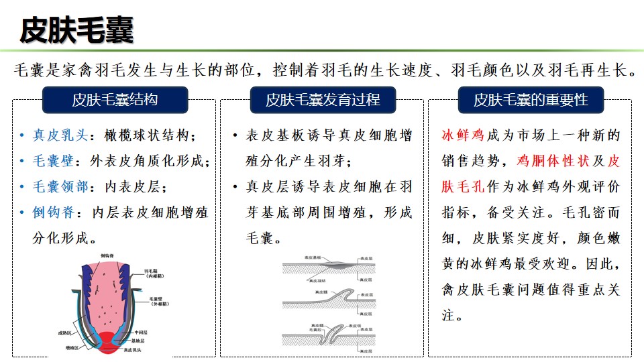Click the intro sentence beginning 毛囊是家禽羽毛

[322, 71]
